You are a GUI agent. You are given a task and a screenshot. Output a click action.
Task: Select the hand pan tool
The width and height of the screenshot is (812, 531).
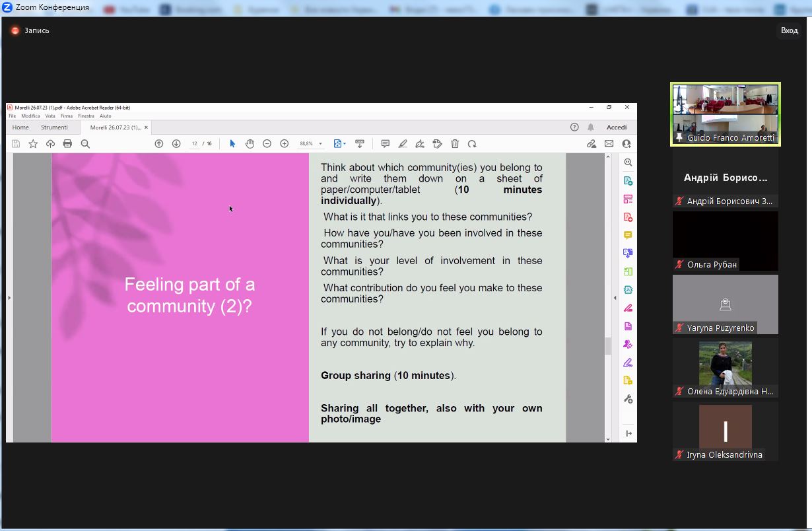[250, 144]
